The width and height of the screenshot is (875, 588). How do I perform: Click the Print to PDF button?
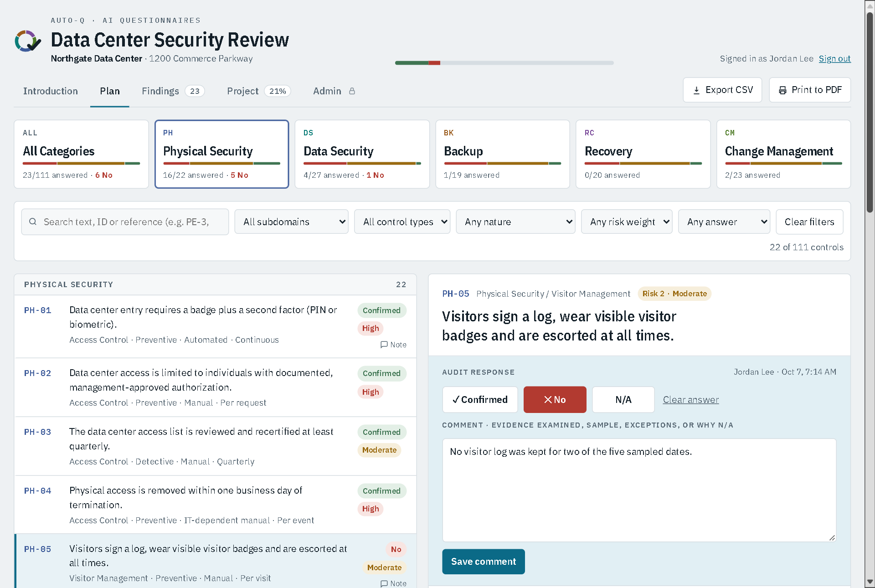tap(810, 90)
